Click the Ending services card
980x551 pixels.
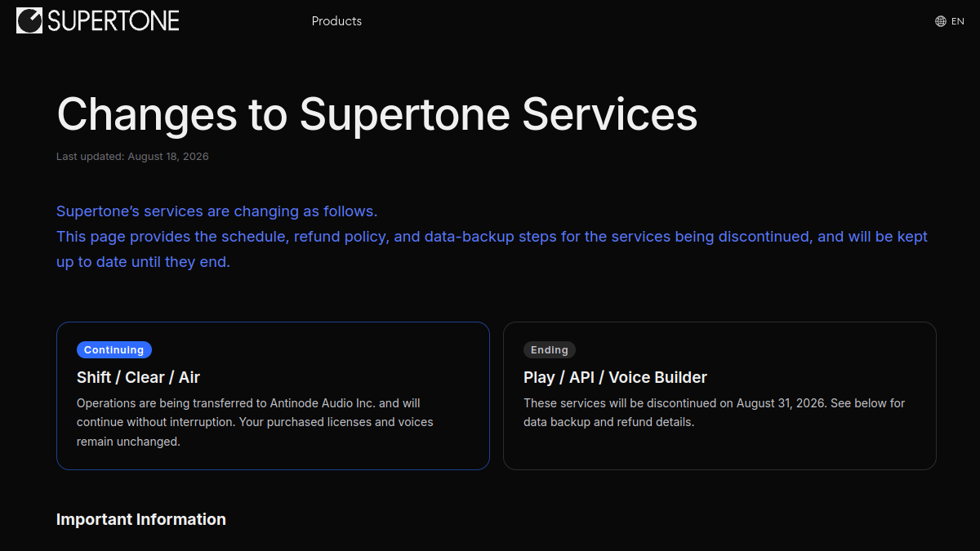719,396
